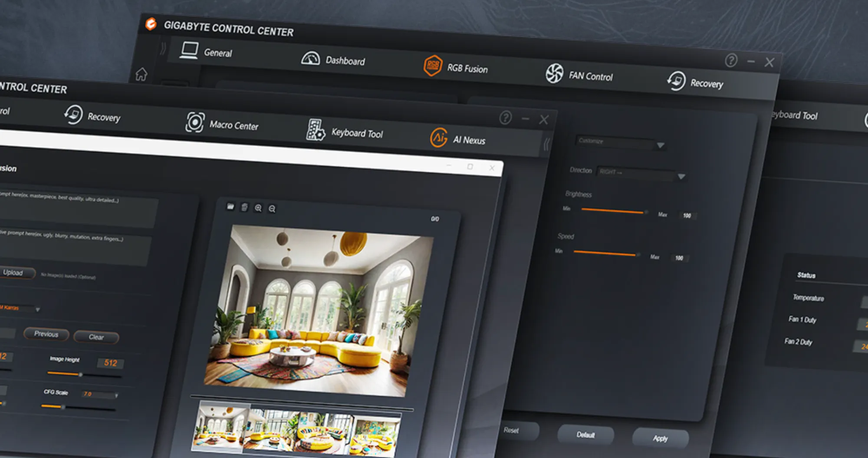Click the Brightness slider track

[x=612, y=211]
